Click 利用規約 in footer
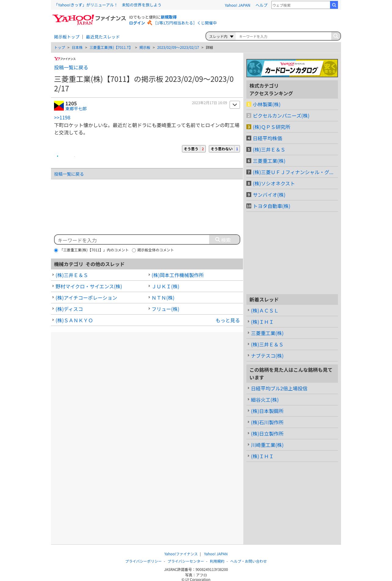The height and width of the screenshot is (581, 392). (x=217, y=561)
